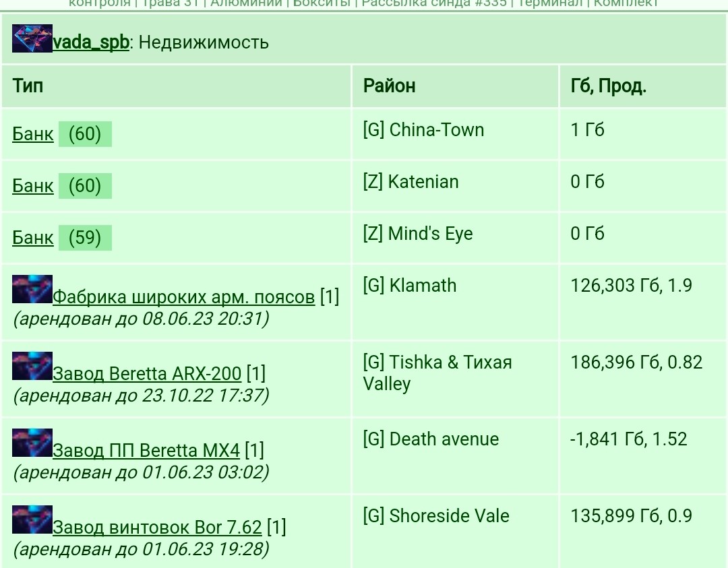Click the 186,396 Гб, 0.82 value

tap(636, 363)
